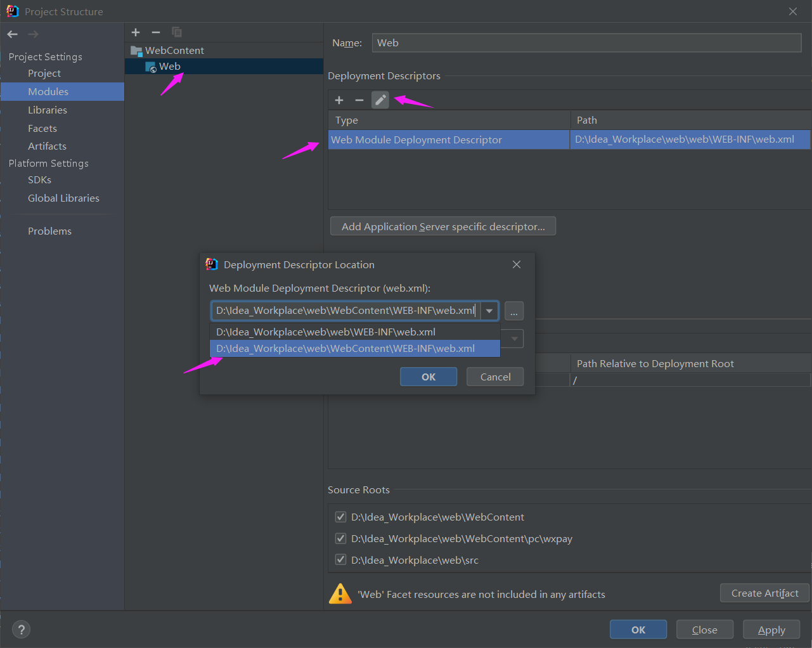Edit deployment descriptor with pencil icon
This screenshot has height=648, width=812.
click(380, 100)
